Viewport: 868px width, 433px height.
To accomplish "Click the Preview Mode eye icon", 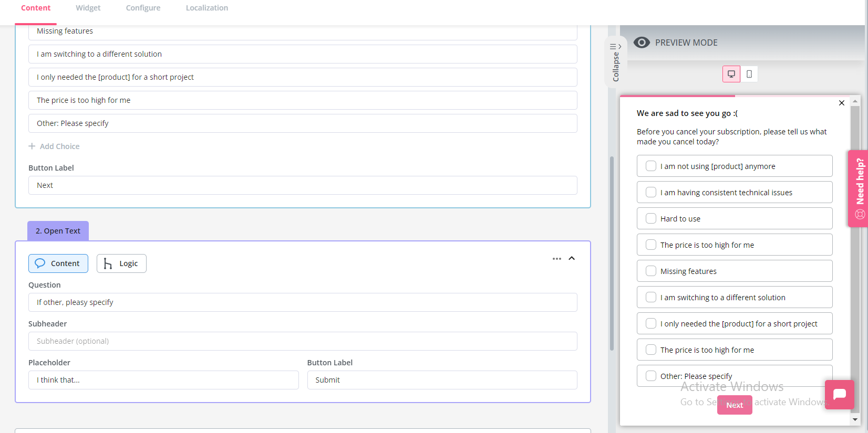I will (642, 43).
